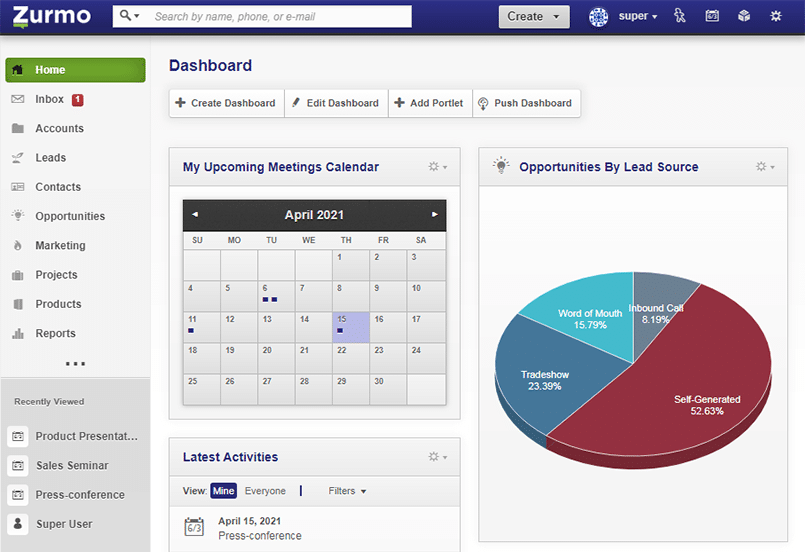
Task: Open Sales Seminar in Recently Viewed
Action: click(x=72, y=466)
